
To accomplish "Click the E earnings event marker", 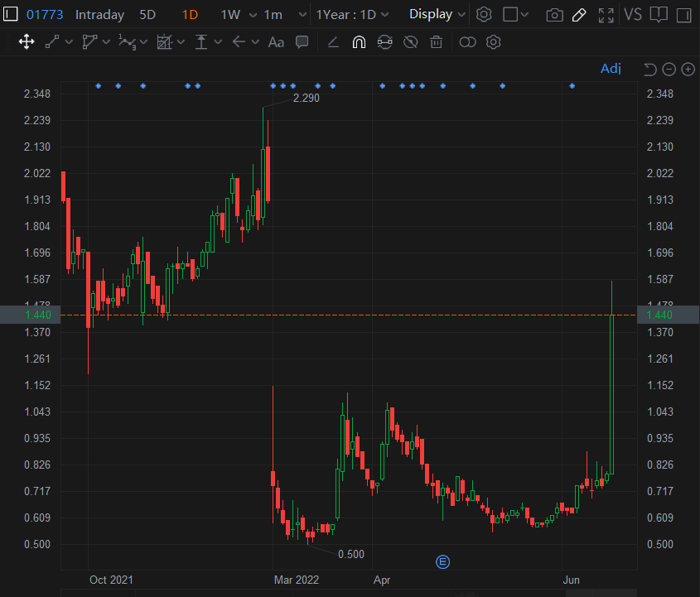I will [442, 561].
